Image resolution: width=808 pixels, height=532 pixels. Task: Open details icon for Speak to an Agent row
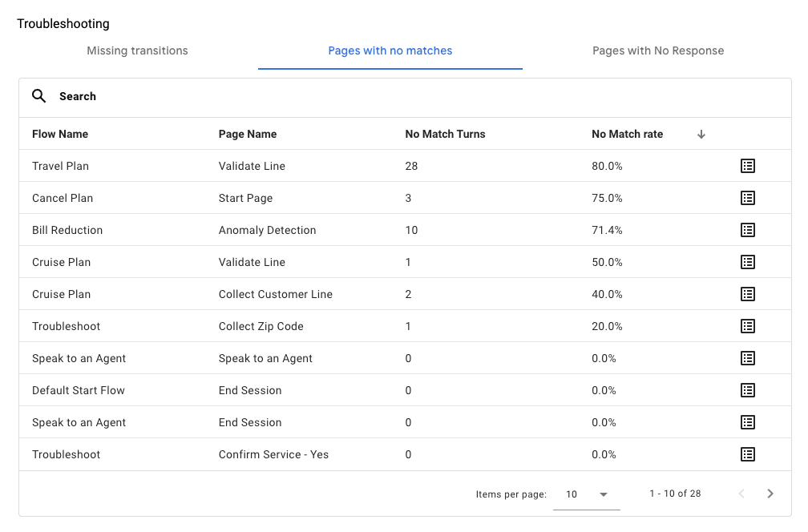(x=748, y=358)
